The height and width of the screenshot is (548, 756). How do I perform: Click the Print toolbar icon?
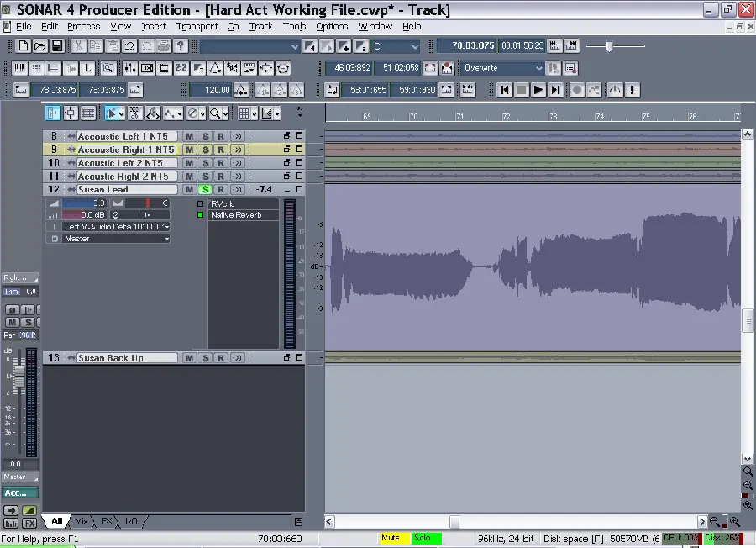(164, 46)
